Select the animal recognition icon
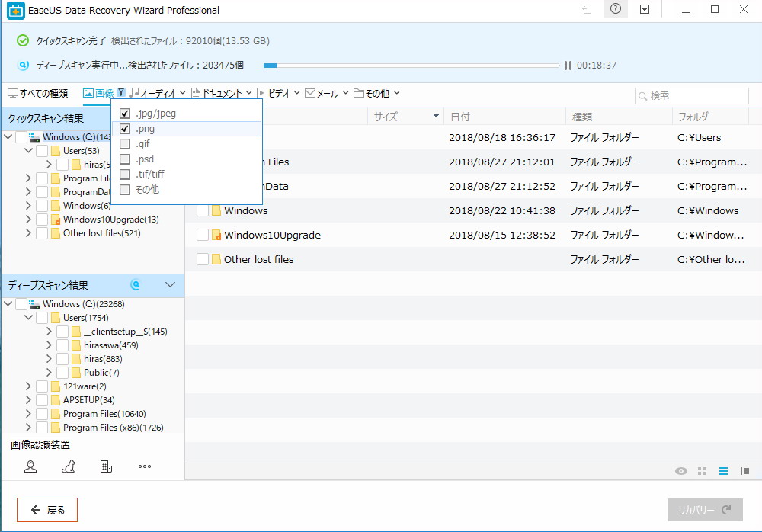 click(69, 466)
